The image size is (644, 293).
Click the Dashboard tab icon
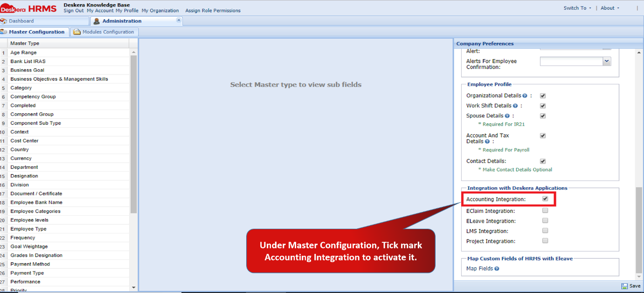pyautogui.click(x=4, y=20)
